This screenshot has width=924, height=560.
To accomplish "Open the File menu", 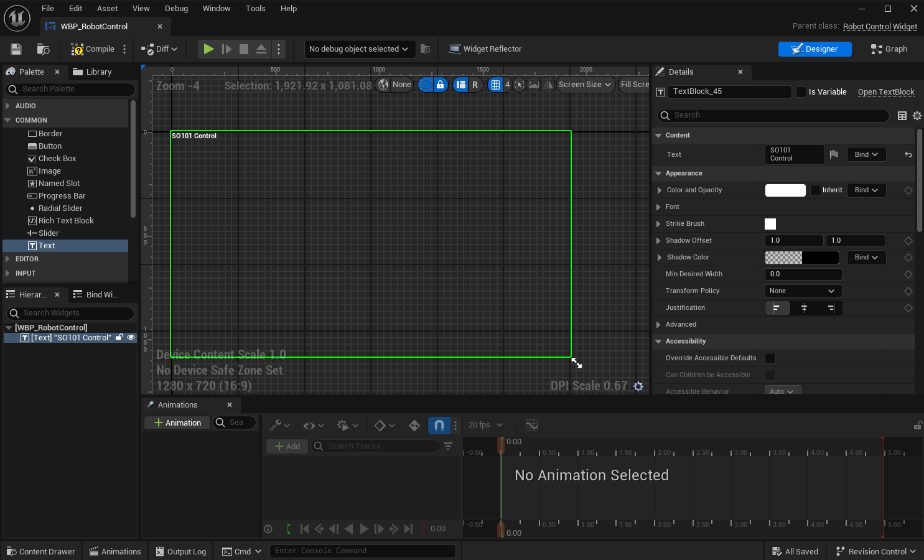I will [x=48, y=9].
